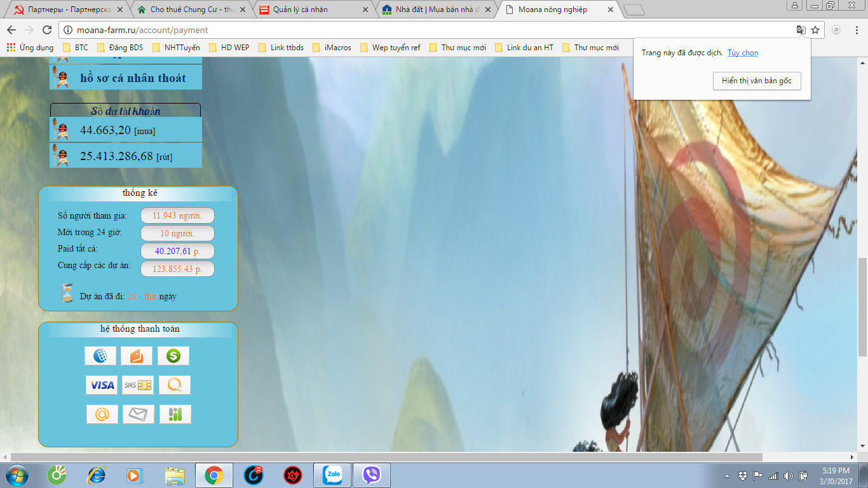868x488 pixels.
Task: Click the 'Số dư tài khoản' heading
Action: tap(125, 111)
